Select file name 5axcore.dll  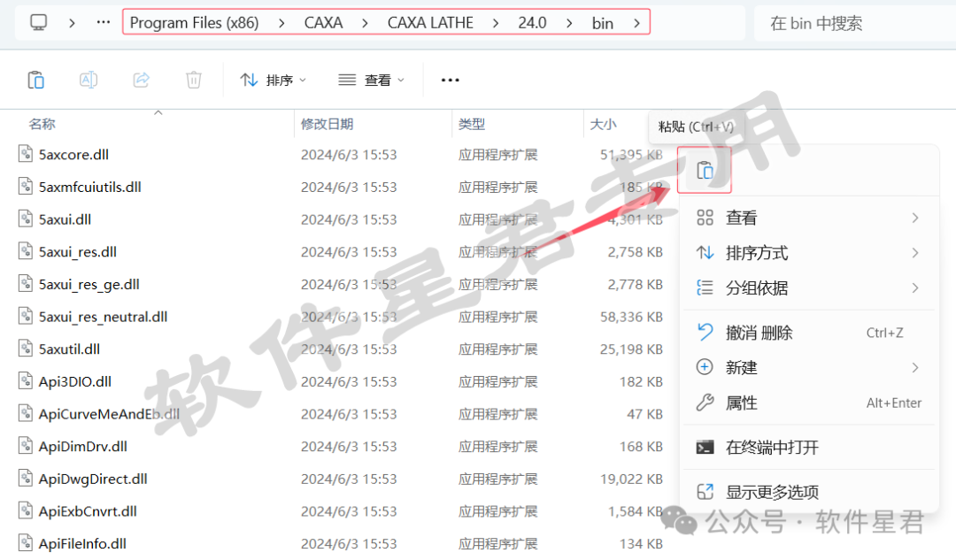click(x=73, y=155)
